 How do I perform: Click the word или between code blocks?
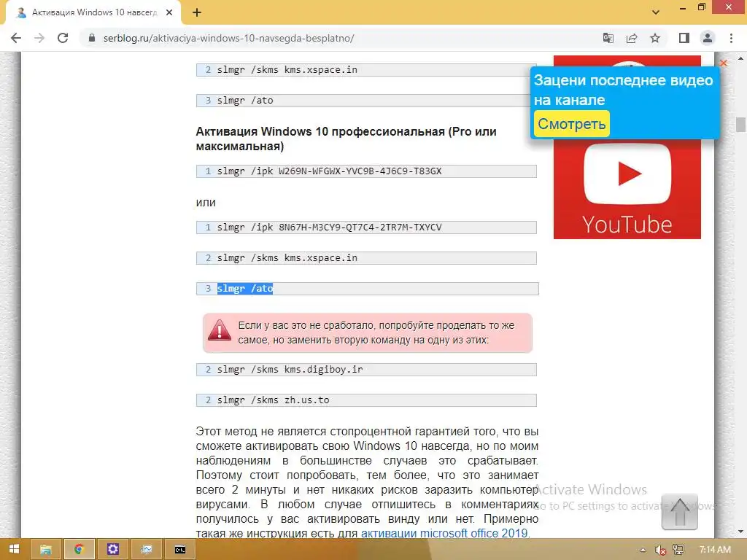click(206, 203)
